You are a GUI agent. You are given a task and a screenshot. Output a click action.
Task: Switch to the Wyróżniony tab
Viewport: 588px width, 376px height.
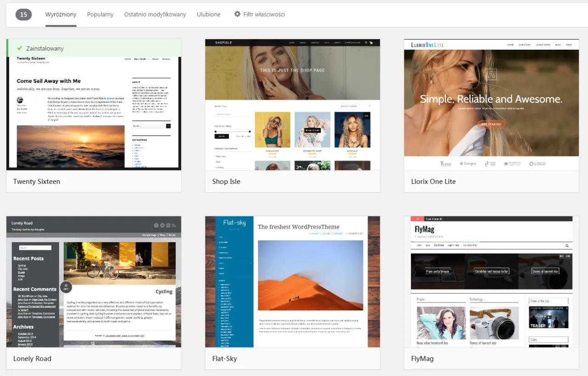(61, 15)
